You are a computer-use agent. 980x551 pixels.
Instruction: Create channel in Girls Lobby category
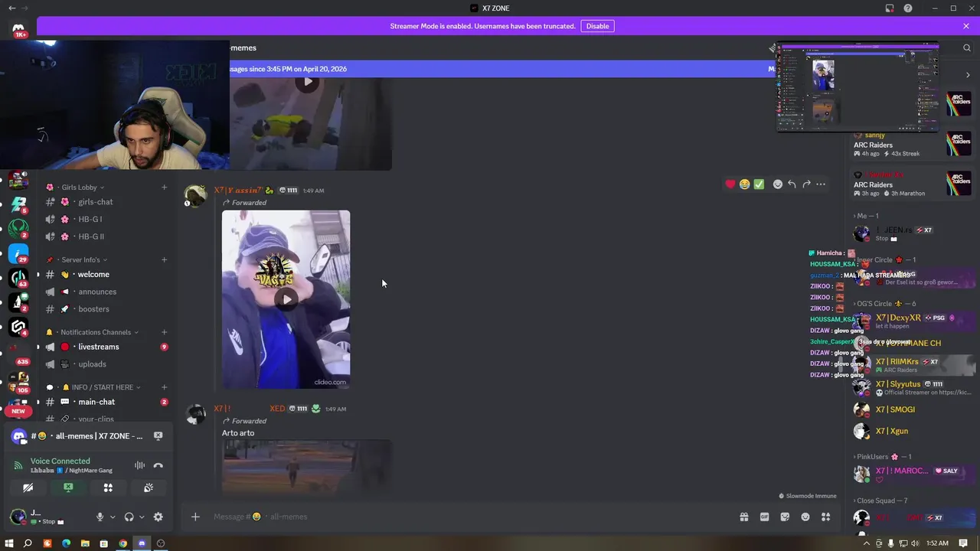click(164, 187)
